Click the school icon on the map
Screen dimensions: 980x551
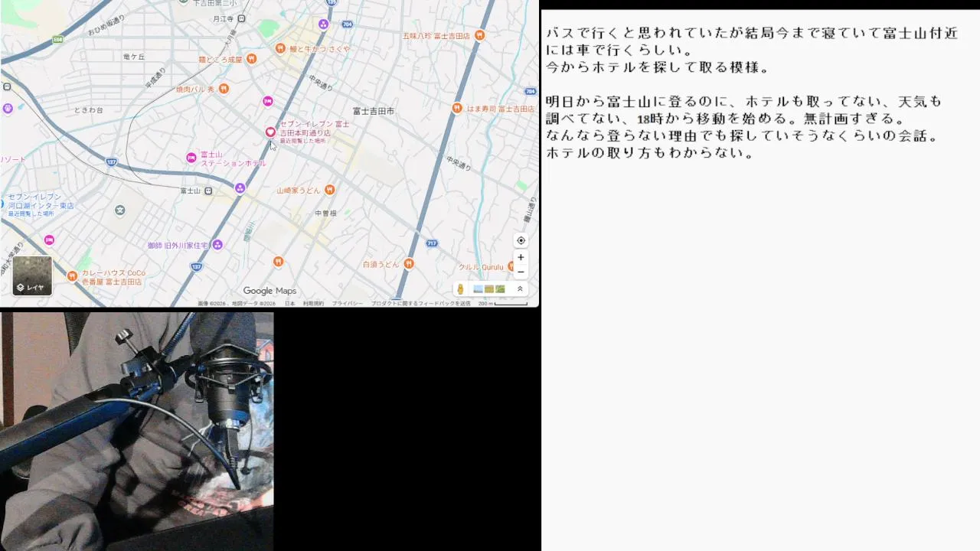coord(119,210)
